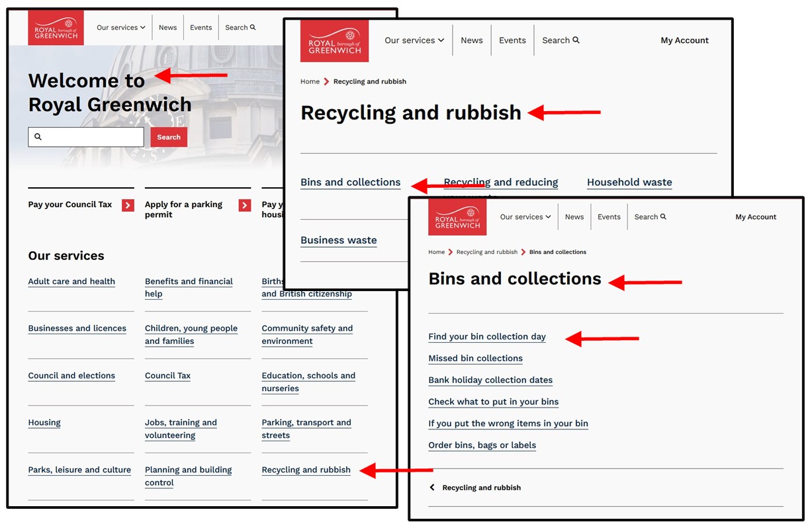The height and width of the screenshot is (528, 812).
Task: Click the red arrow icon beside Pay your Council Tax
Action: (128, 205)
